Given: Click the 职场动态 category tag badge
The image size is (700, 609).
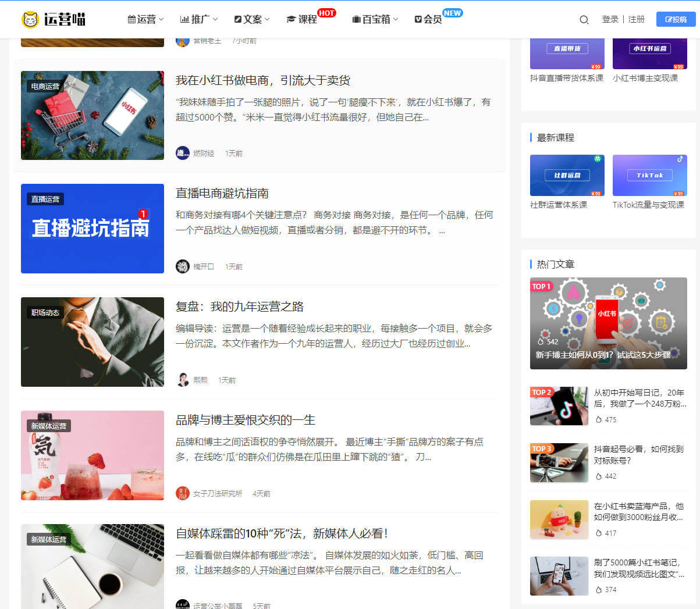Looking at the screenshot, I should (45, 312).
